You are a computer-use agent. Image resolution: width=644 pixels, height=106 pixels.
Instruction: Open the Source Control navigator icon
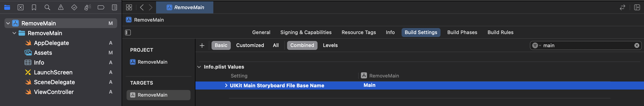[21, 8]
